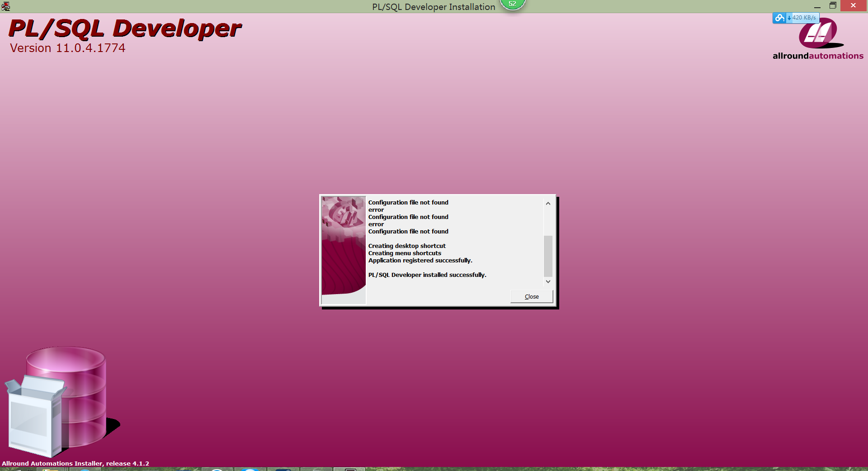
Task: Click the log's vertical scrollbar thumb
Action: point(548,256)
